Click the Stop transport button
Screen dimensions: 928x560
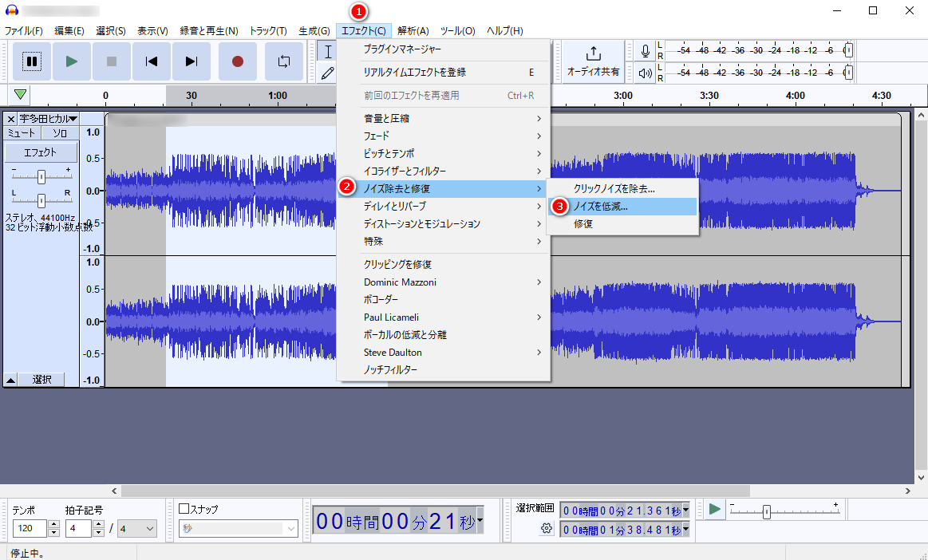point(112,61)
